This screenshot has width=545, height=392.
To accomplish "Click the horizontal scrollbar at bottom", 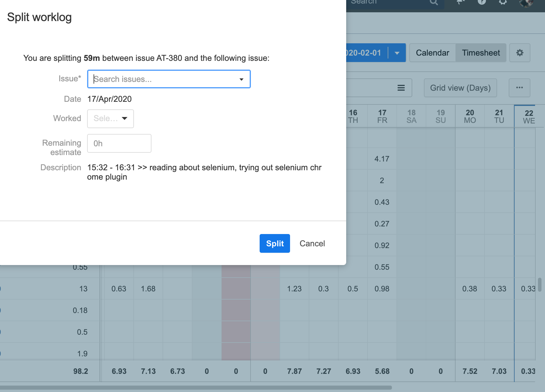I will (196, 388).
